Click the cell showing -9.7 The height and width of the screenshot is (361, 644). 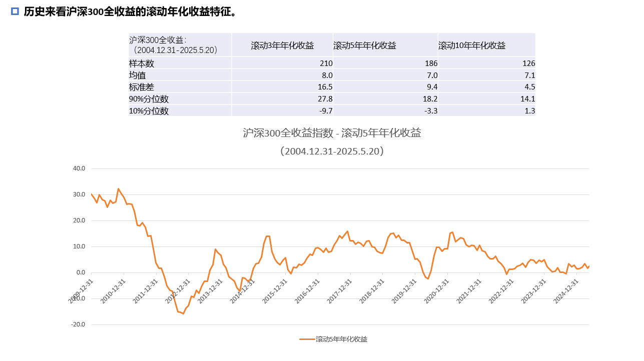pos(325,111)
